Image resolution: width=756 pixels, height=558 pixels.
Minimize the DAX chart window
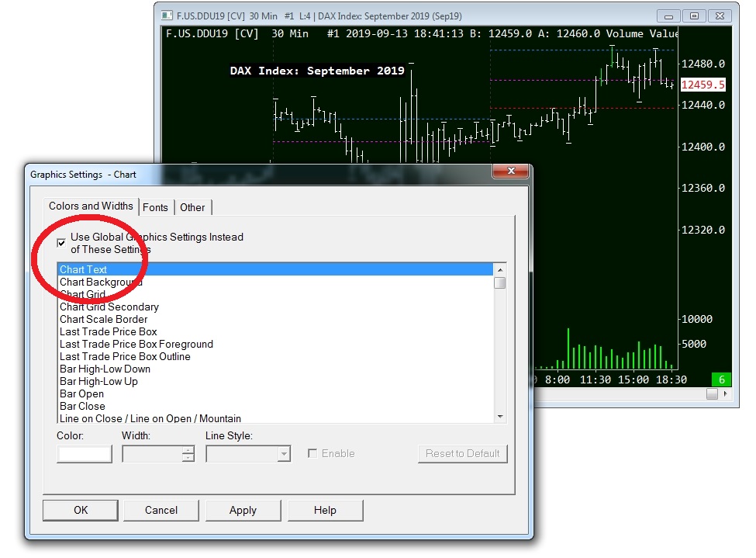click(x=668, y=16)
